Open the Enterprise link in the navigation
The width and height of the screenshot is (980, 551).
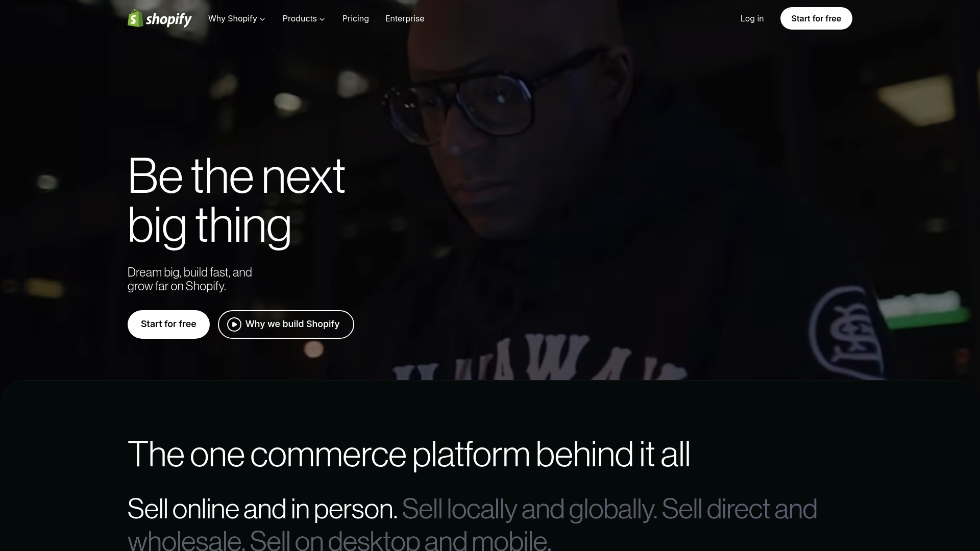pyautogui.click(x=405, y=18)
